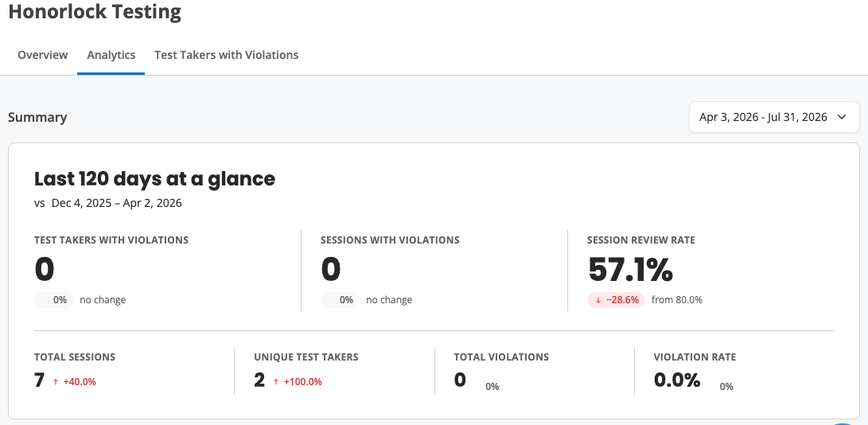Viewport: 868px width, 425px height.
Task: Click the 0% badge under Test Takers With Violations
Action: 53,300
